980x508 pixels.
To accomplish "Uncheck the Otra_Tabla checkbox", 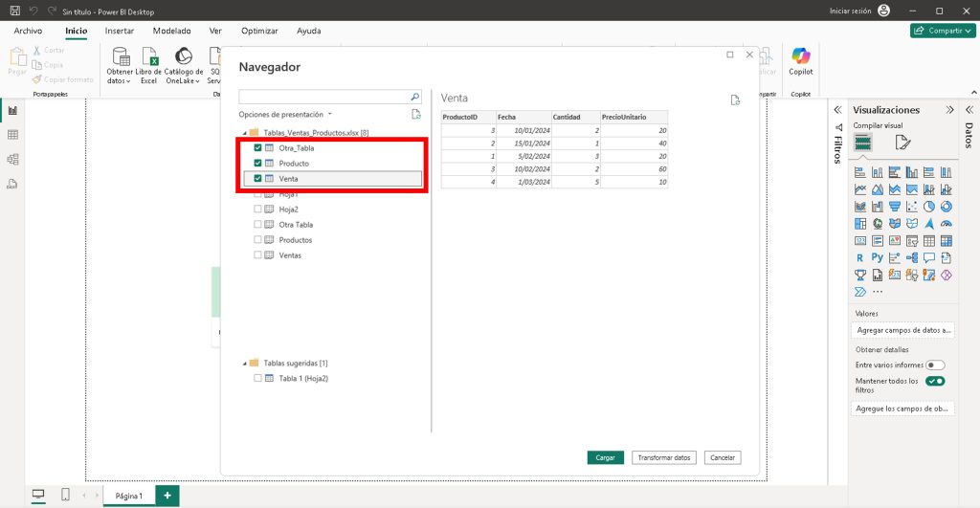I will [258, 148].
